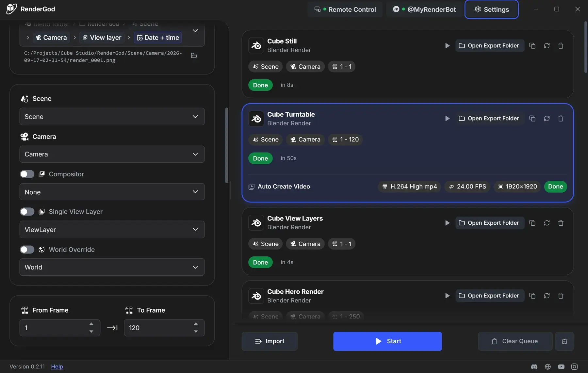Delete the Cube View Layers job

(561, 223)
